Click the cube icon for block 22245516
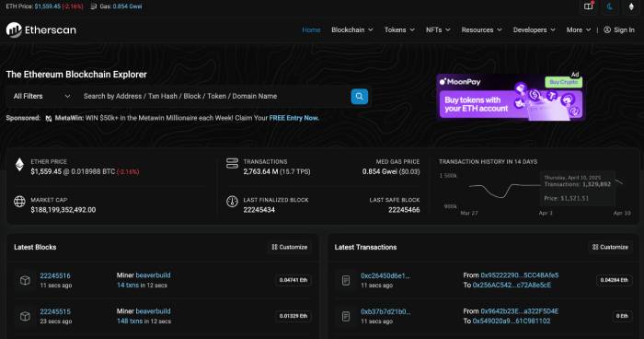644x339 pixels. (x=25, y=280)
